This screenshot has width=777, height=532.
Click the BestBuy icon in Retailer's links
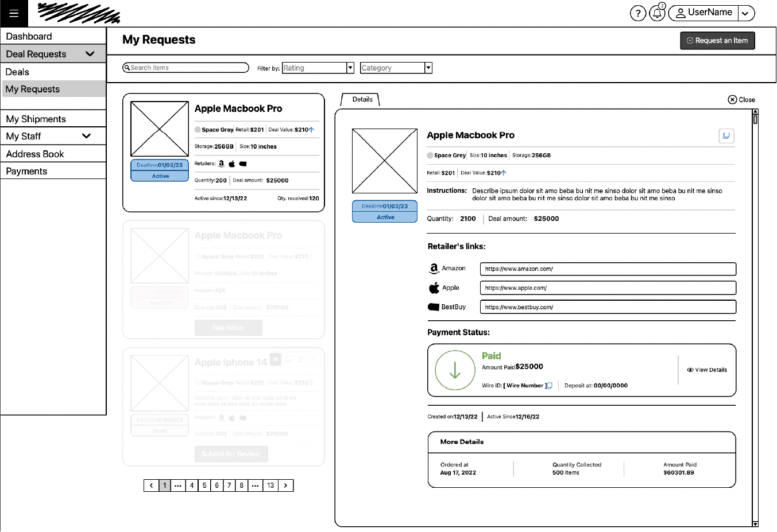(434, 307)
